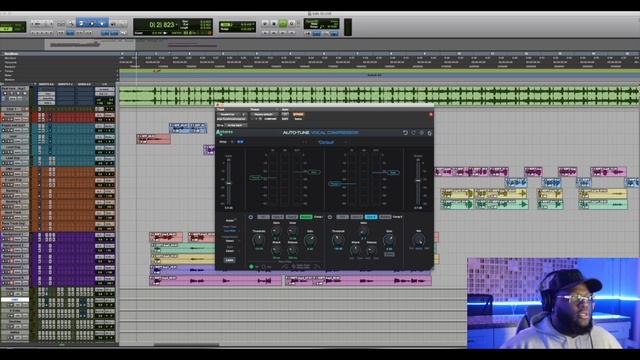Screen dimensions: 640x360
Task: Click the Comp 2 Ratio knob
Action: (x=363, y=231)
